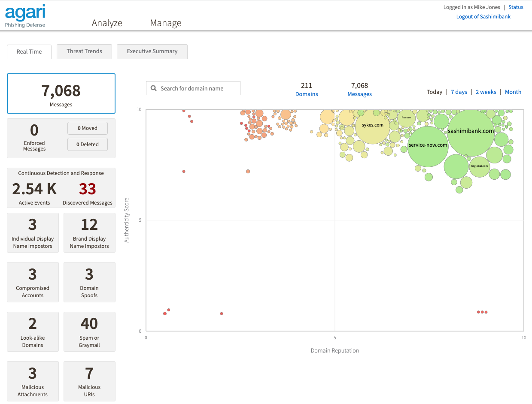Open the Analyze menu
The image size is (532, 404).
107,23
